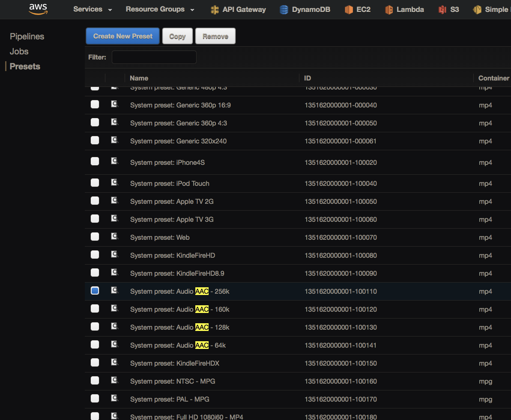The image size is (511, 420).
Task: Click the Remove button
Action: pos(215,36)
